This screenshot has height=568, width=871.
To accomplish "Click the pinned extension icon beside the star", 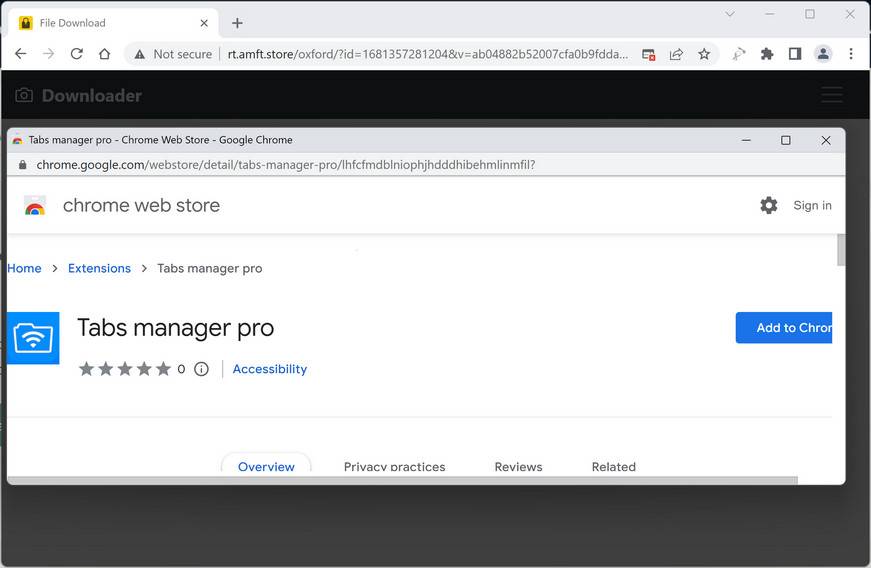I will click(x=739, y=54).
